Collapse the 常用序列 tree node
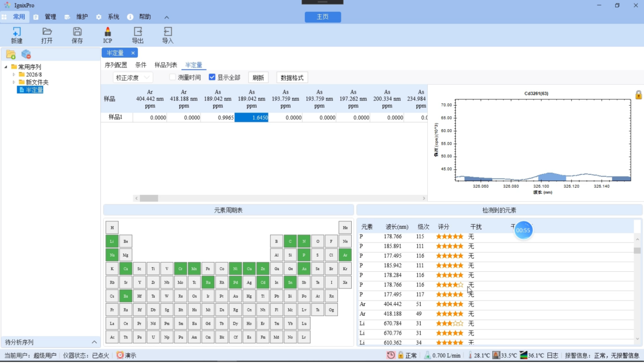The height and width of the screenshot is (363, 644). pos(6,67)
